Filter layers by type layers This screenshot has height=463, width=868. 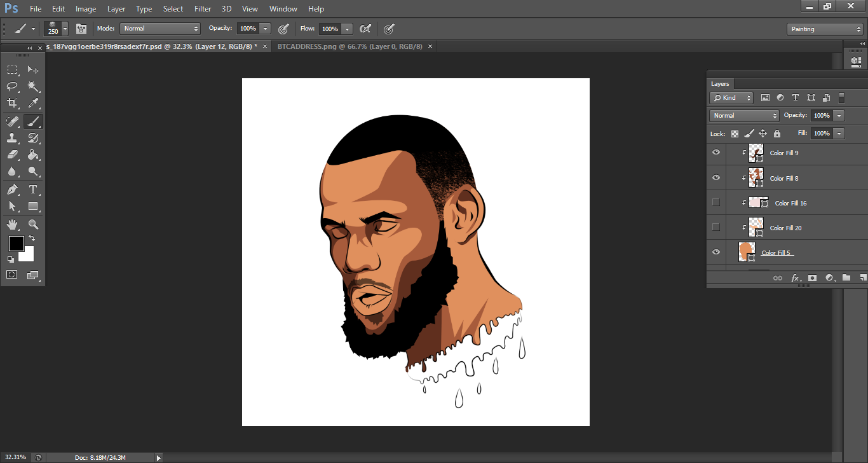coord(795,98)
